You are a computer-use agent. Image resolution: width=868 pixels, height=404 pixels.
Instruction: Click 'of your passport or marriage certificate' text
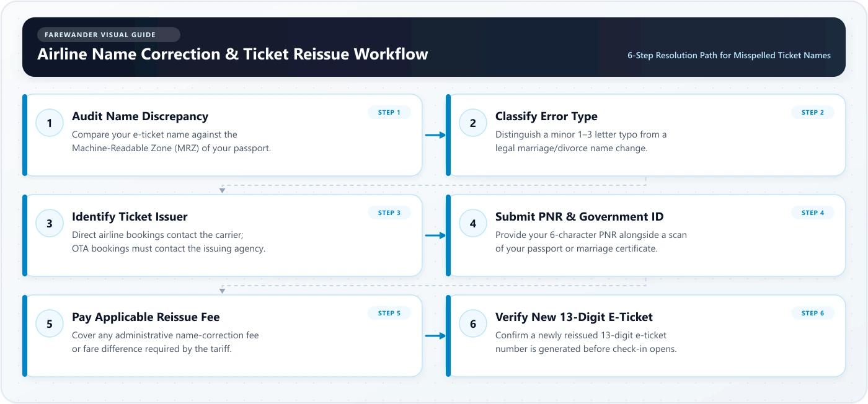point(576,248)
